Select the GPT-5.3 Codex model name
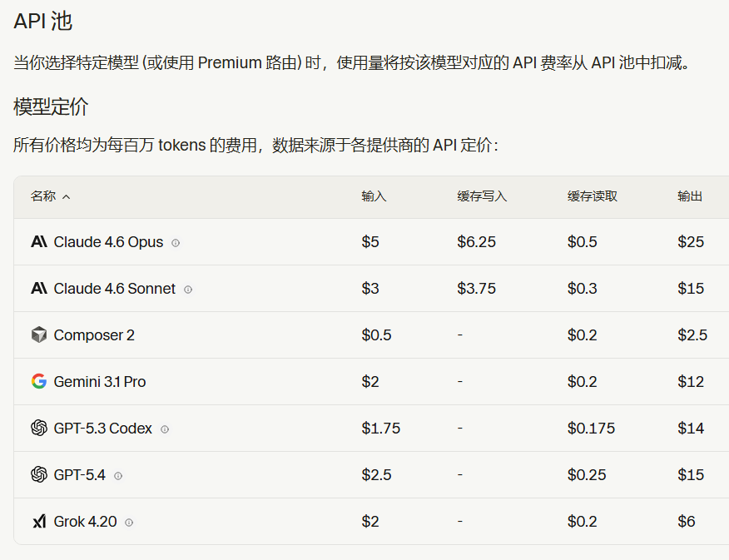Viewport: 729px width, 560px height. click(102, 428)
